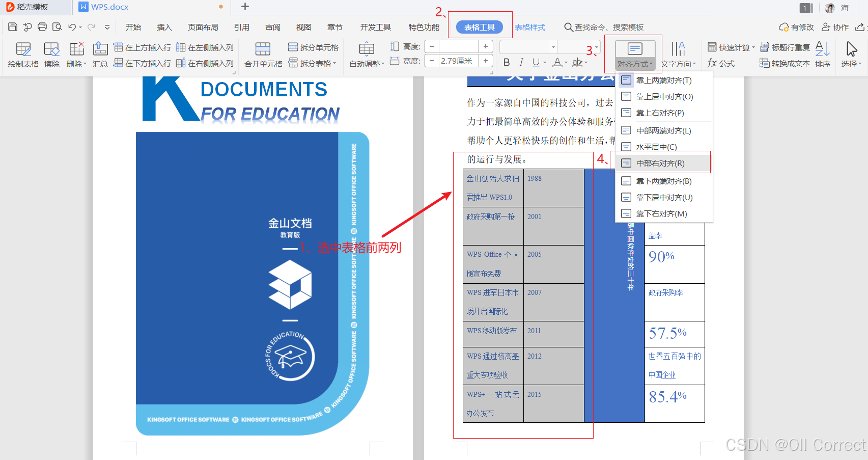Toggle Underline formatting
Image resolution: width=868 pixels, height=460 pixels.
(536, 62)
